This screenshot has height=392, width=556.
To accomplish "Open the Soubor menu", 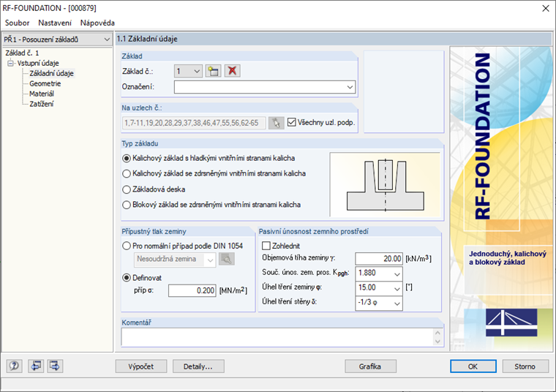I will point(17,23).
